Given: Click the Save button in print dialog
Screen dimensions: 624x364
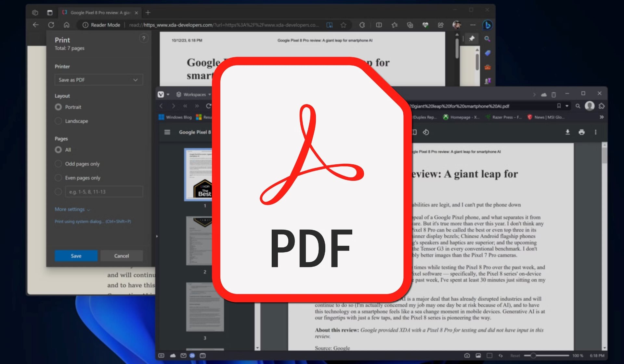Looking at the screenshot, I should [76, 256].
